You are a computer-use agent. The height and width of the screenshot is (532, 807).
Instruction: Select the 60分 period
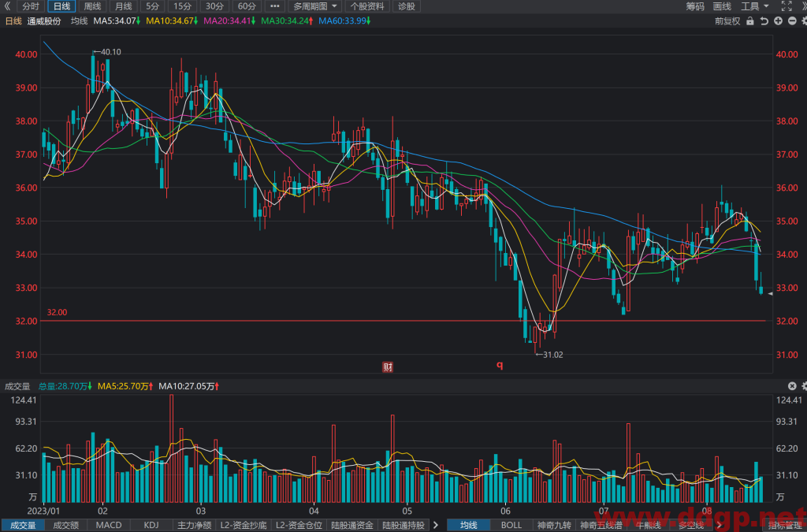click(247, 6)
